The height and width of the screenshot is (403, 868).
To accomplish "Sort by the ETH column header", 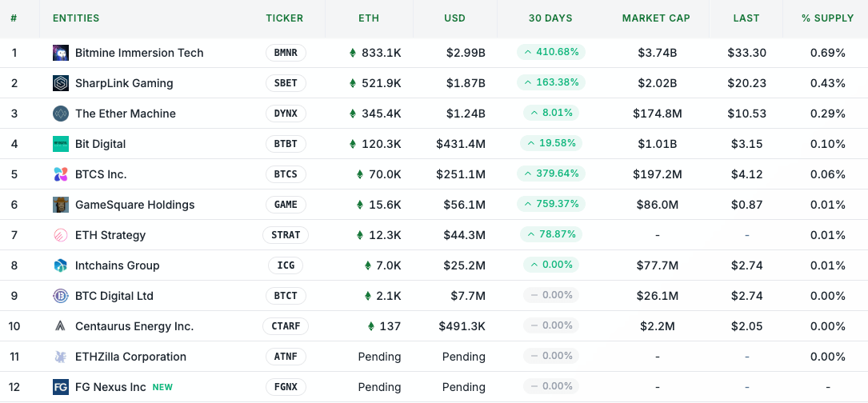I will coord(369,18).
